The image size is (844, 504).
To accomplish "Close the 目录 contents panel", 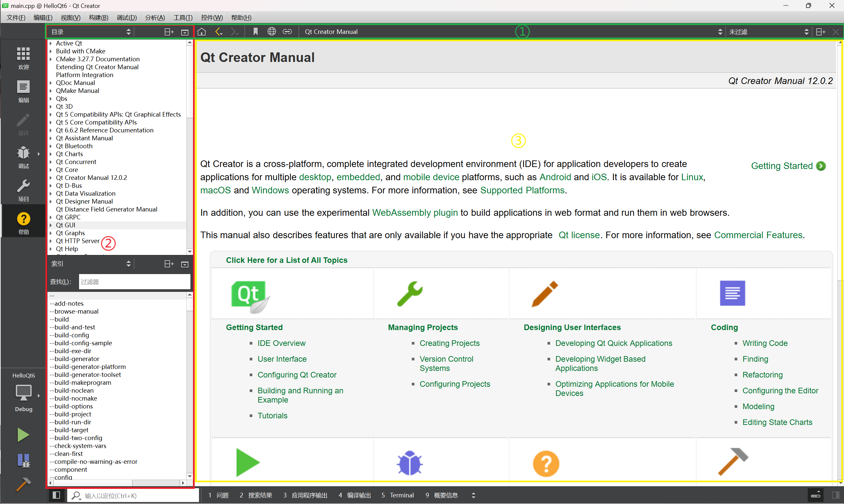I will (185, 32).
